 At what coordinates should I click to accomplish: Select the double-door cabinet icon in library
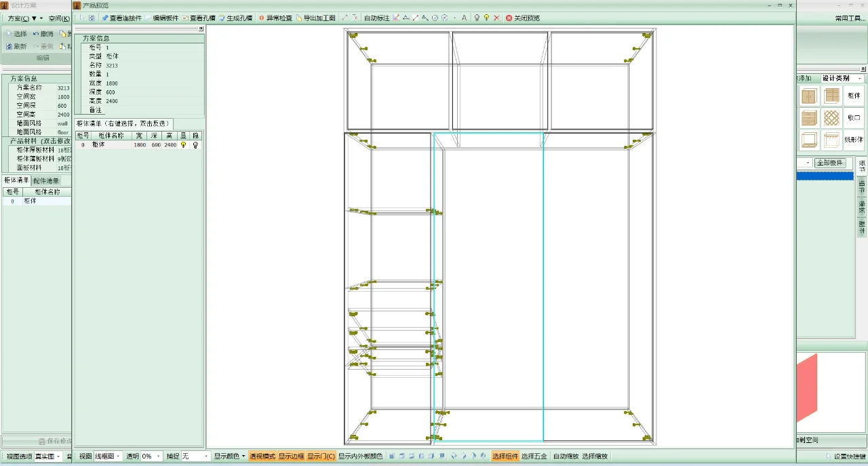[x=809, y=96]
